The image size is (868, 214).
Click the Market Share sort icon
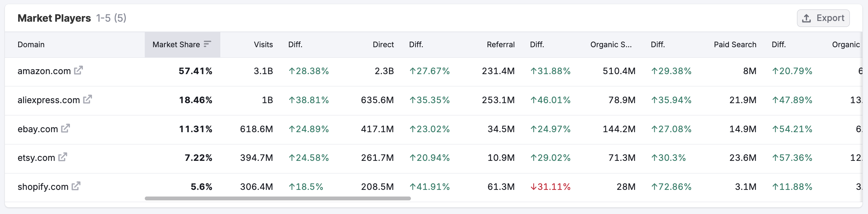tap(207, 44)
